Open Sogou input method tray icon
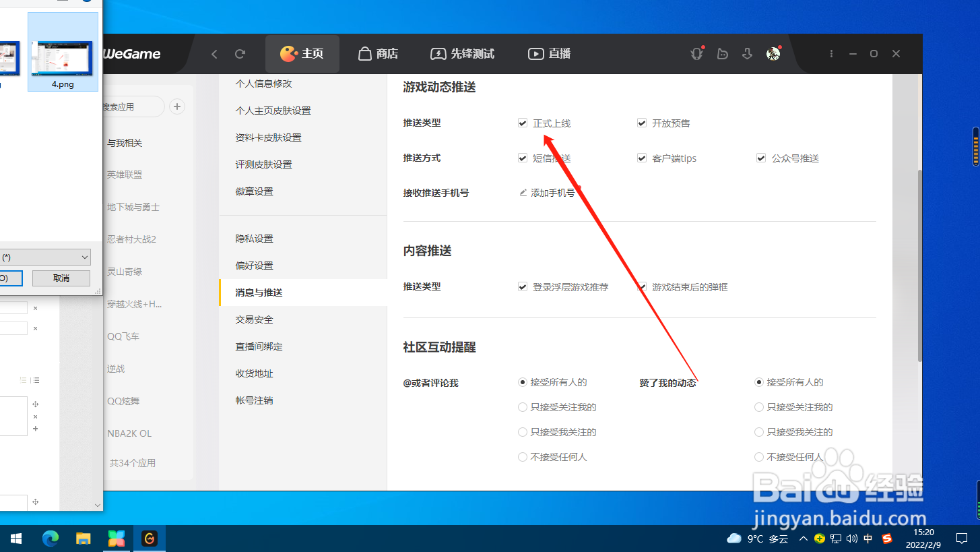980x552 pixels. (887, 539)
